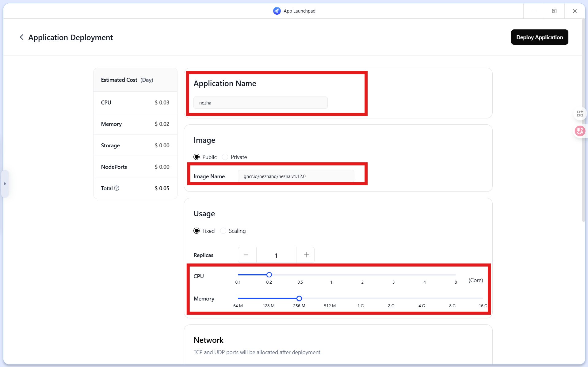
Task: Click the Application Name input field
Action: [261, 103]
